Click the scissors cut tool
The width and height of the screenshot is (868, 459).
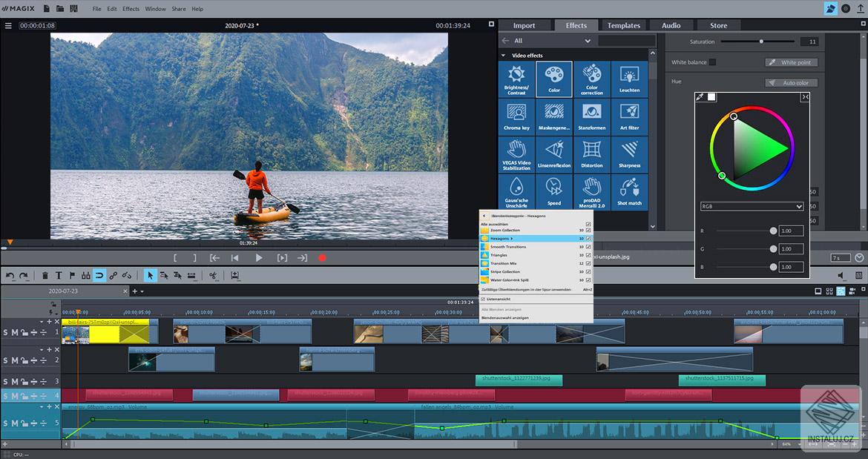[x=213, y=275]
